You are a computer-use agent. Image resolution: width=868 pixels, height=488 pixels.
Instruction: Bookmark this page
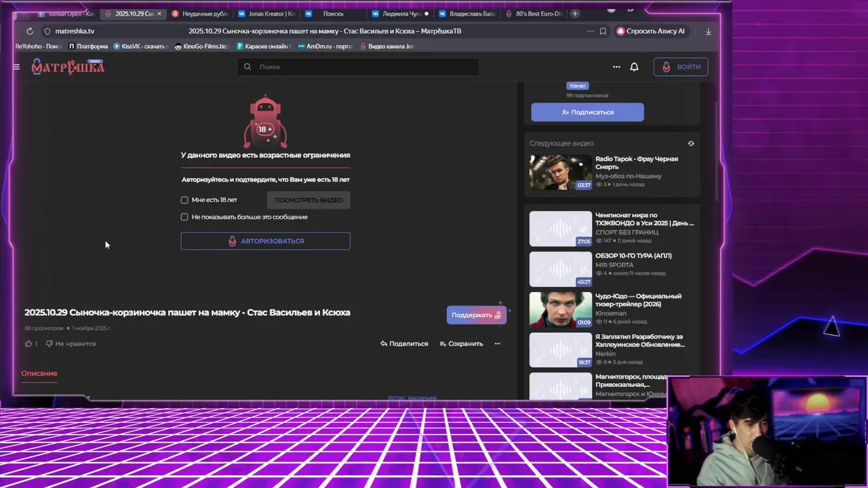click(603, 31)
